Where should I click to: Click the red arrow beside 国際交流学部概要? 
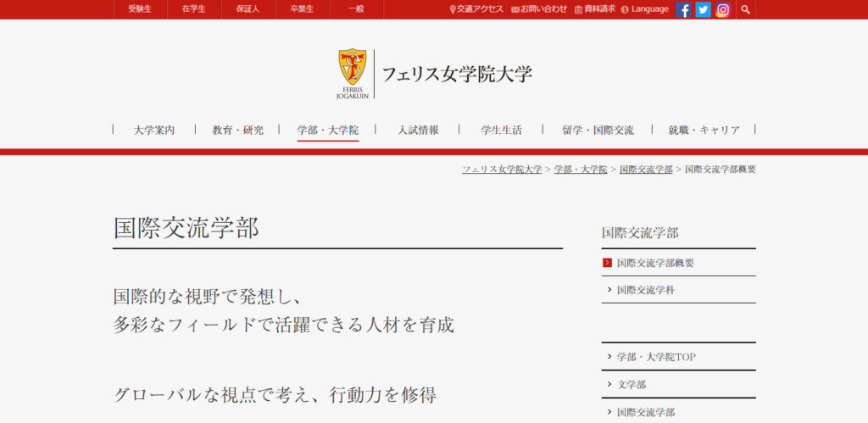(x=607, y=263)
